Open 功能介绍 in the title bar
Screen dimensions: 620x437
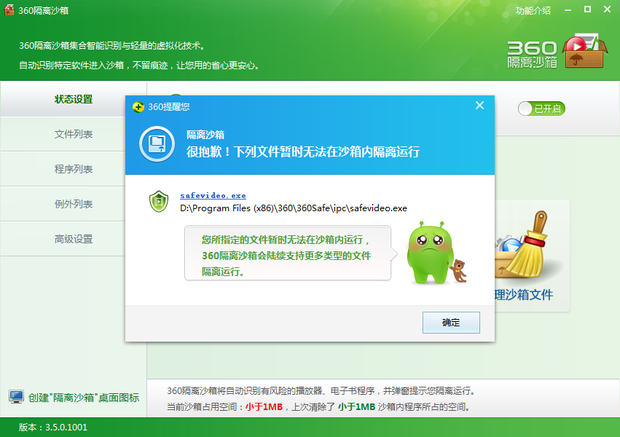pyautogui.click(x=533, y=11)
